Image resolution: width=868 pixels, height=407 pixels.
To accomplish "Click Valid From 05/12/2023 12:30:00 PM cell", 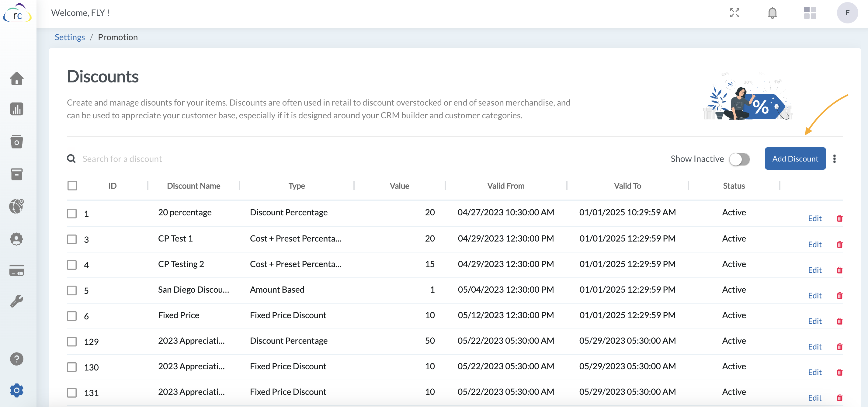I will [506, 315].
